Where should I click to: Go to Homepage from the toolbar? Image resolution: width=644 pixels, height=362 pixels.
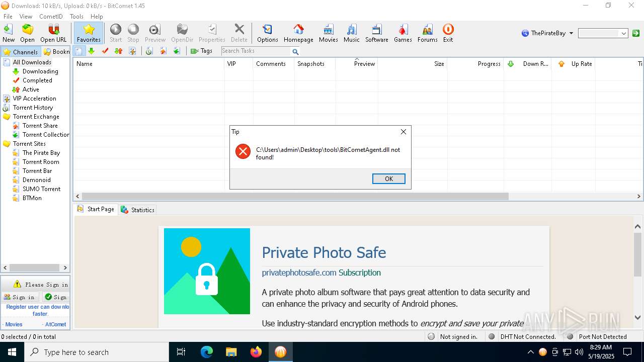(x=298, y=33)
